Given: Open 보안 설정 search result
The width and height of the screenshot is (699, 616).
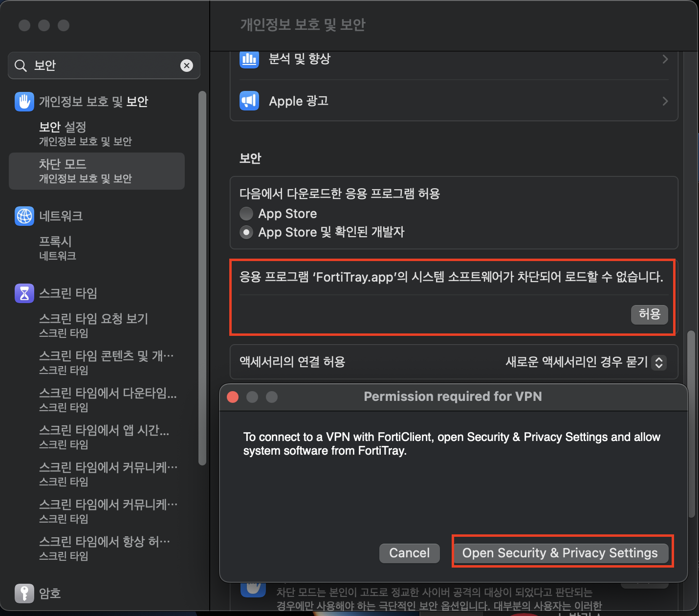Looking at the screenshot, I should (x=97, y=134).
